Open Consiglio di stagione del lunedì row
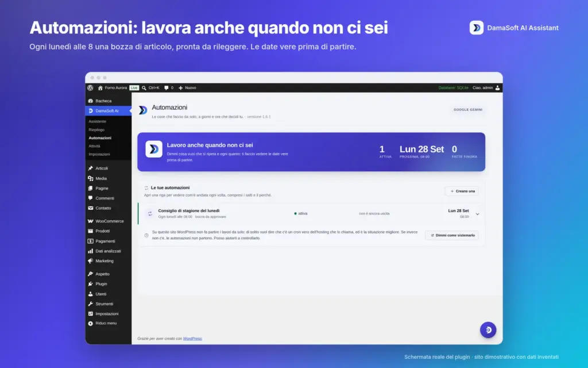This screenshot has width=588, height=368. click(311, 214)
